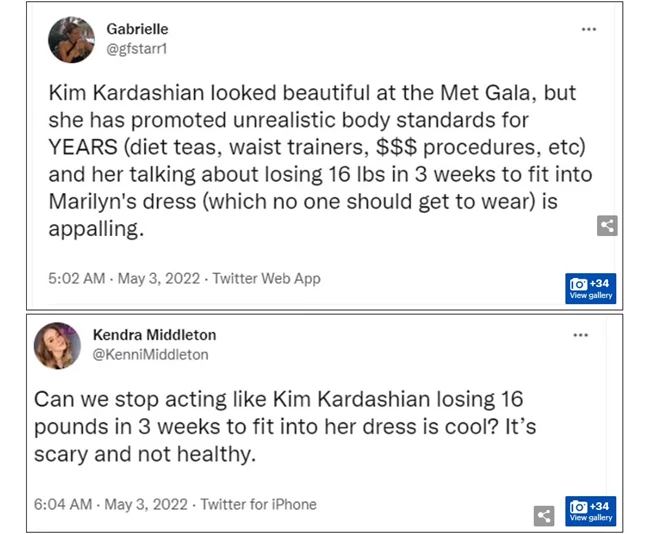Click the Twitter for iPhone source label
Screen dimensions: 650x534
click(258, 504)
